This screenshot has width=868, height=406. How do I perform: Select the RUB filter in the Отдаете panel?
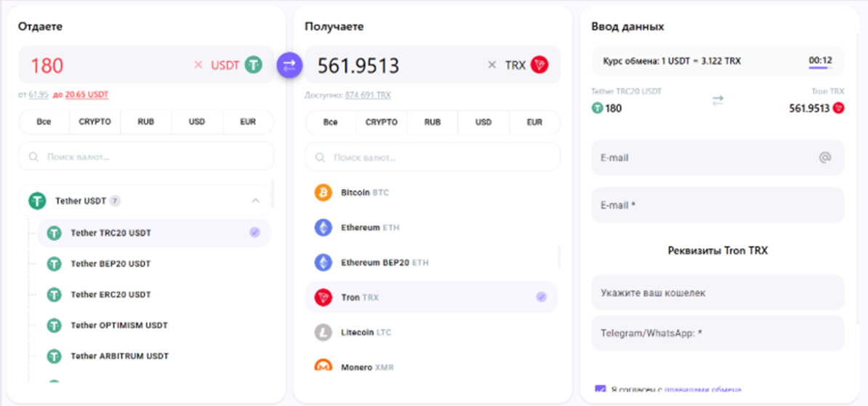click(146, 122)
